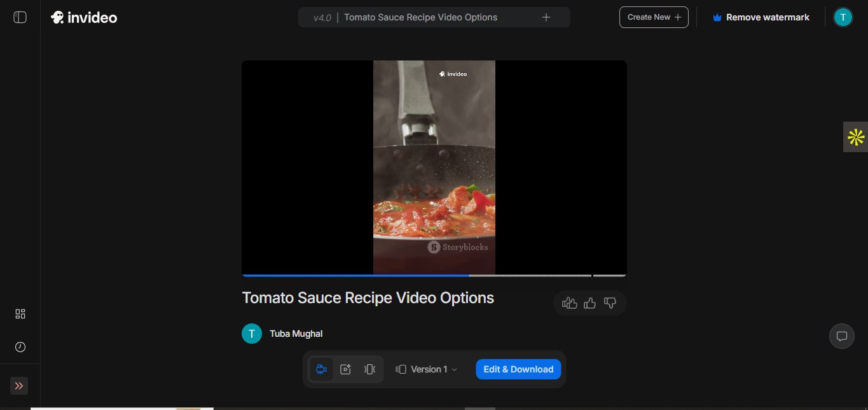Click Remove watermark link
This screenshot has width=868, height=410.
pos(761,17)
